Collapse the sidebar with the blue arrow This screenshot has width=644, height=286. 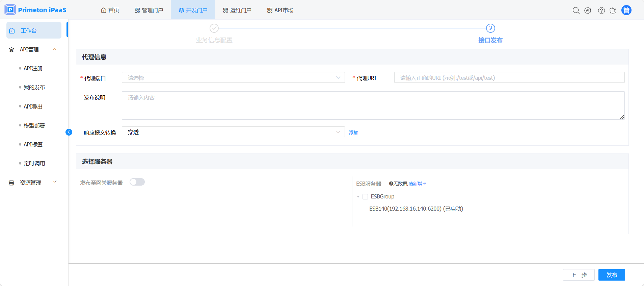point(69,132)
